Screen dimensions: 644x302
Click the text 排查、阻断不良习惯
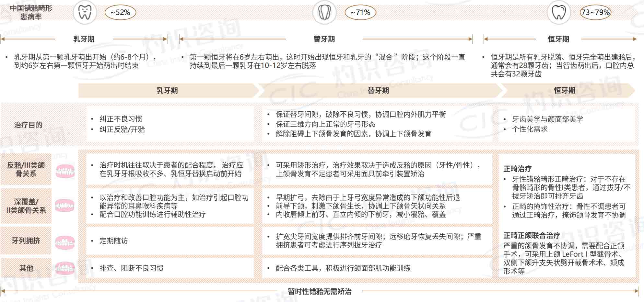132,268
